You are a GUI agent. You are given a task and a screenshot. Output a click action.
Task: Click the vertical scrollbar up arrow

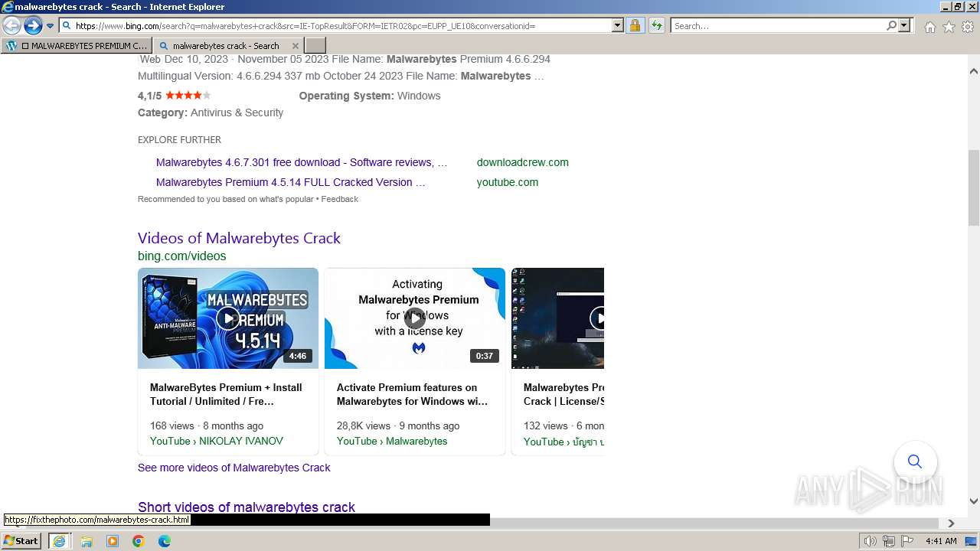[x=973, y=70]
